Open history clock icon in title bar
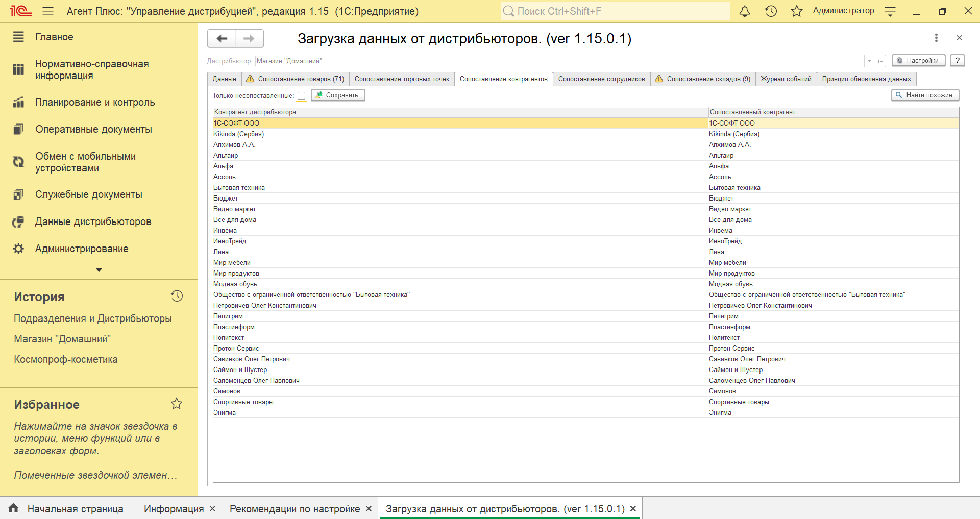Image resolution: width=980 pixels, height=519 pixels. click(771, 11)
